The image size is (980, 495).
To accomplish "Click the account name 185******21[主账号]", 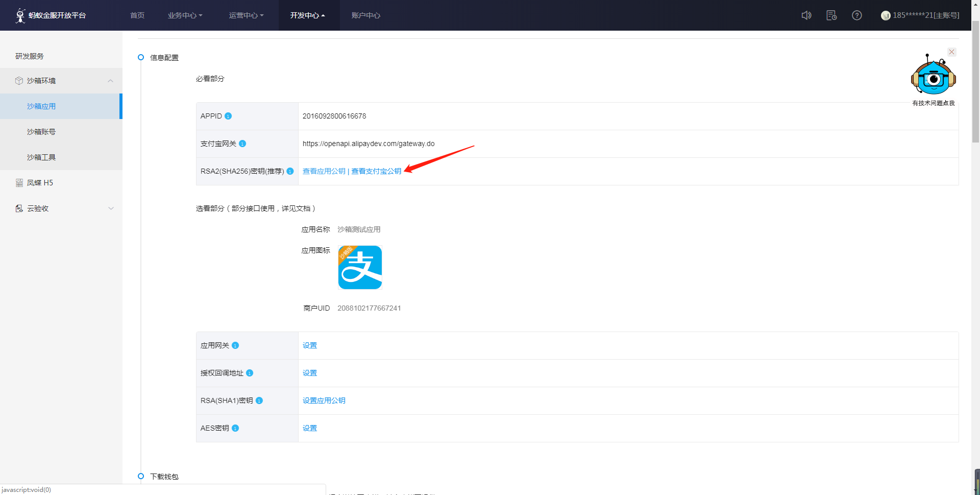I will 926,15.
